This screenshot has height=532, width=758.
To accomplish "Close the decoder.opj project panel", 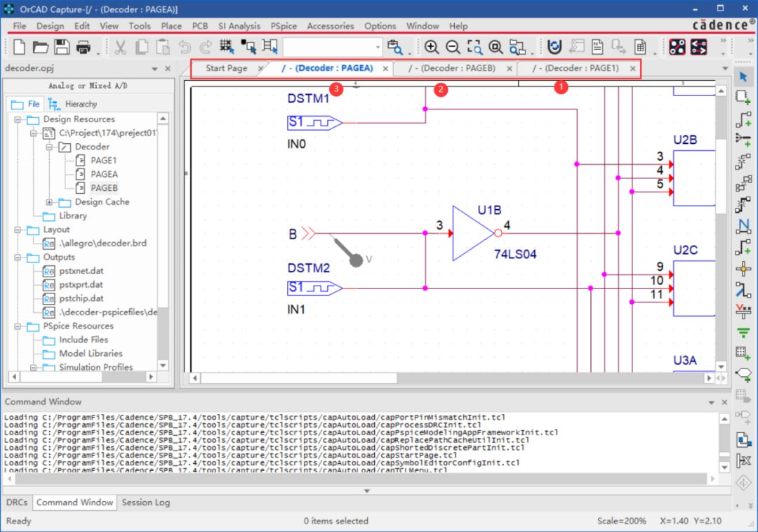I will click(x=168, y=69).
